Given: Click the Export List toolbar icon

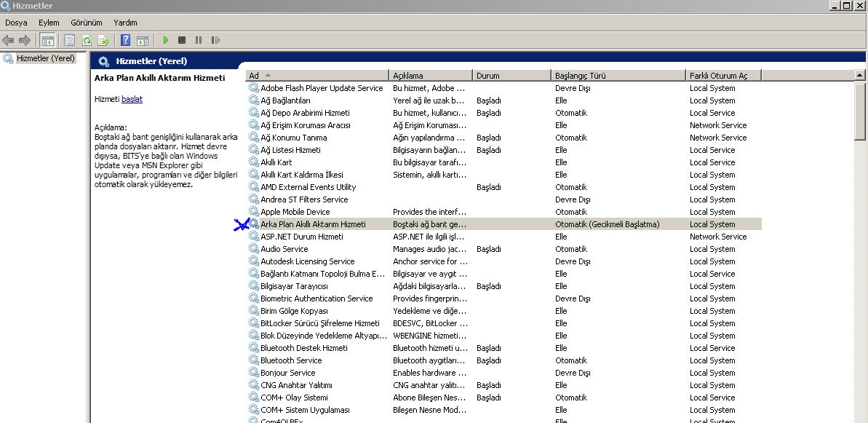Looking at the screenshot, I should pos(103,40).
